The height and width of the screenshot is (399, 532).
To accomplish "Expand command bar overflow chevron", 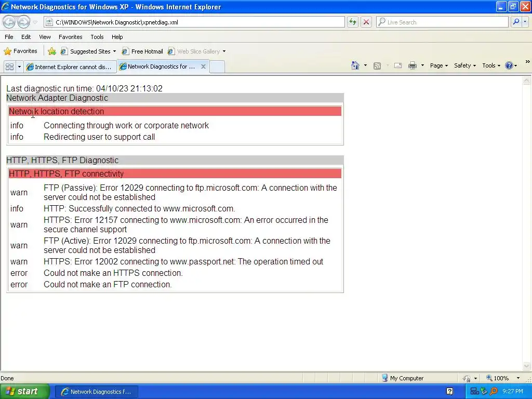I will click(528, 62).
